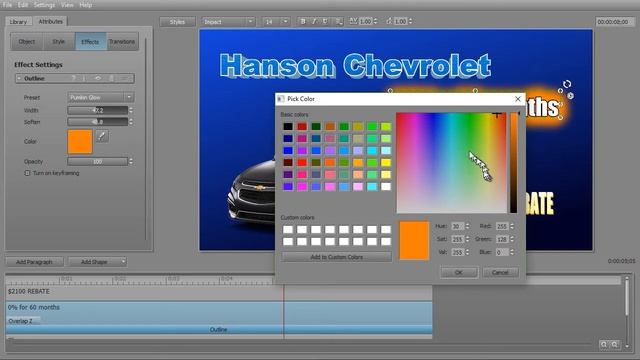Image resolution: width=640 pixels, height=360 pixels.
Task: Adjust the line spacing 1.00 stepper
Action: pos(411,21)
